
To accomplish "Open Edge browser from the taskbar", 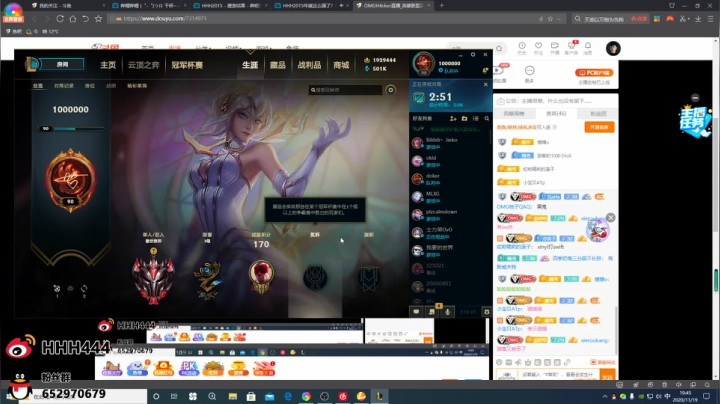I will click(288, 396).
